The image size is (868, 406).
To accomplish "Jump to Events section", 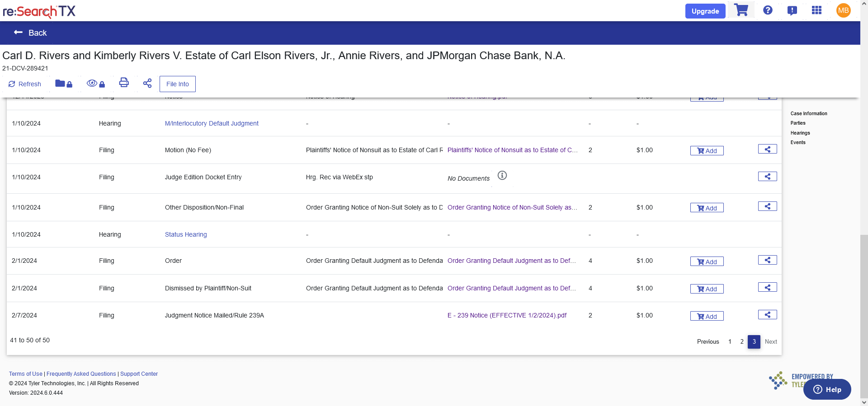I will pyautogui.click(x=798, y=142).
